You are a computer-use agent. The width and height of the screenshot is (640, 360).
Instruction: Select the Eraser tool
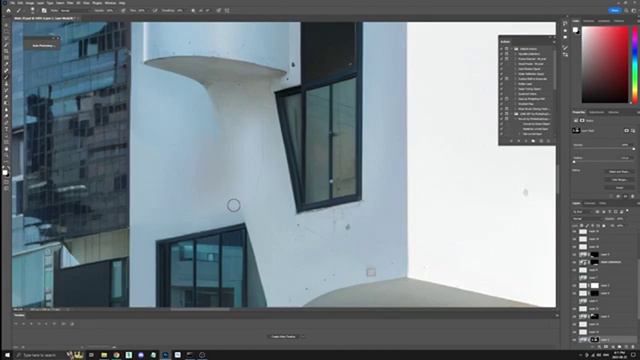pyautogui.click(x=6, y=97)
